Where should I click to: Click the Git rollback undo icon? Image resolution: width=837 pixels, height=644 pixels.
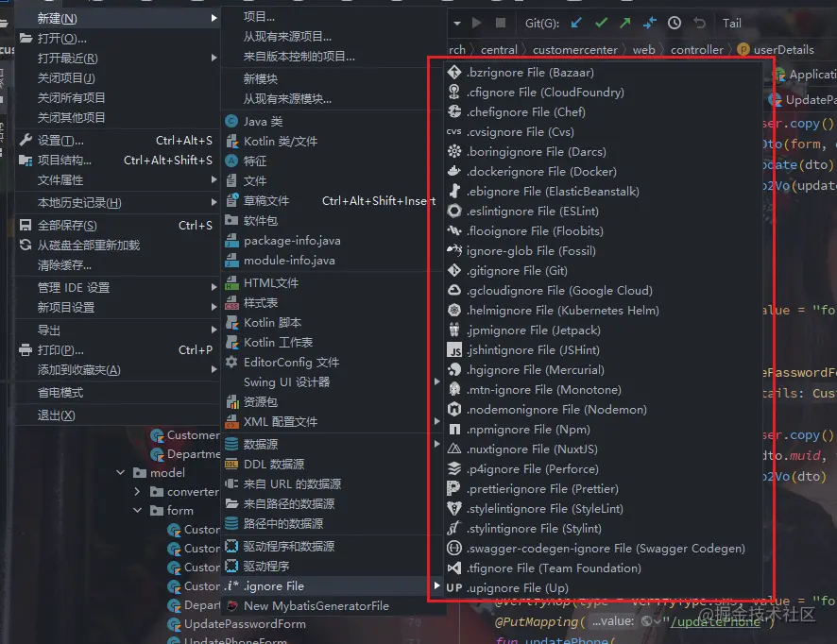click(699, 23)
